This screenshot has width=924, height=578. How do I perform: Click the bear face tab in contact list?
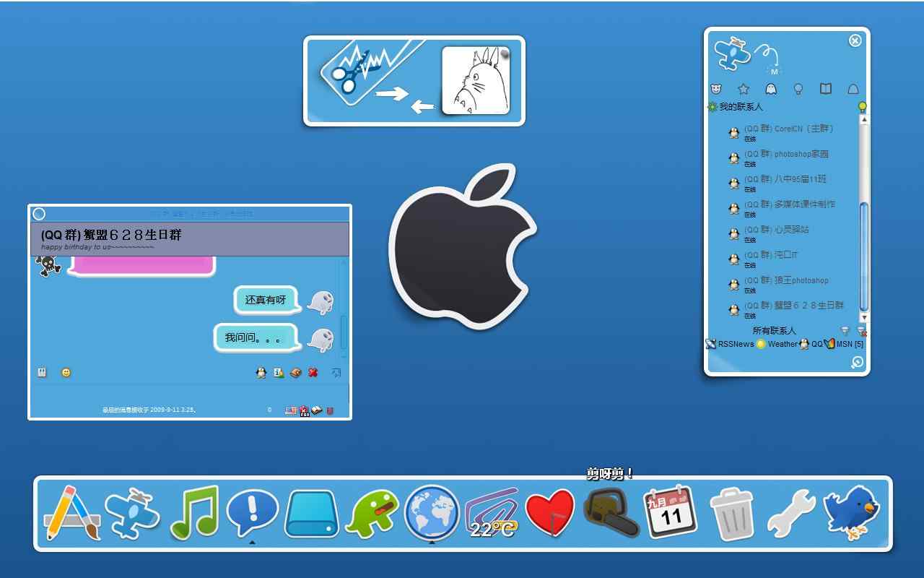716,89
